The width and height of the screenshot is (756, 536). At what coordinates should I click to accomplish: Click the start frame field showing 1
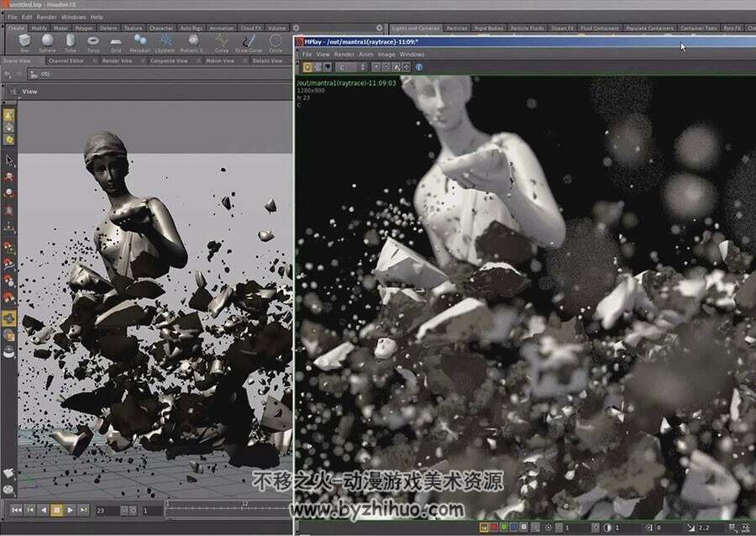point(151,511)
